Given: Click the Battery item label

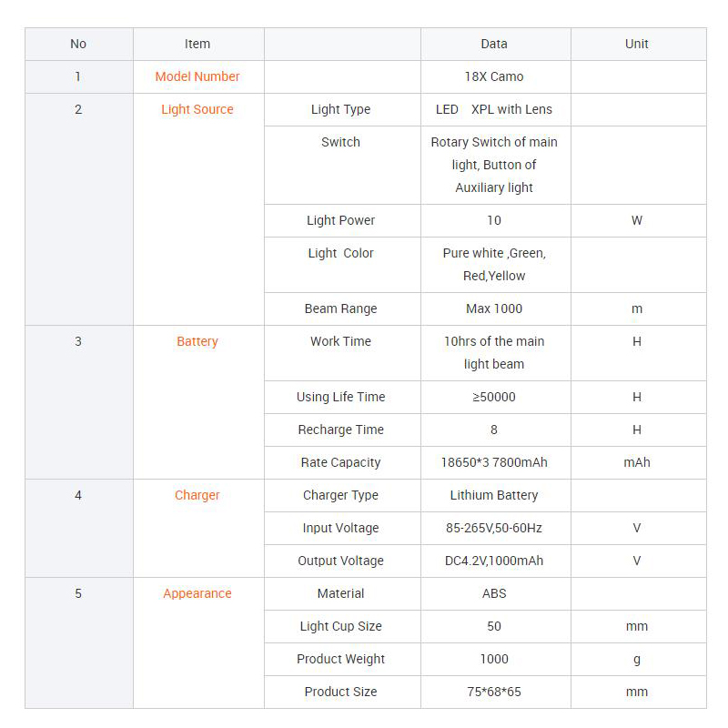Looking at the screenshot, I should pos(197,341).
